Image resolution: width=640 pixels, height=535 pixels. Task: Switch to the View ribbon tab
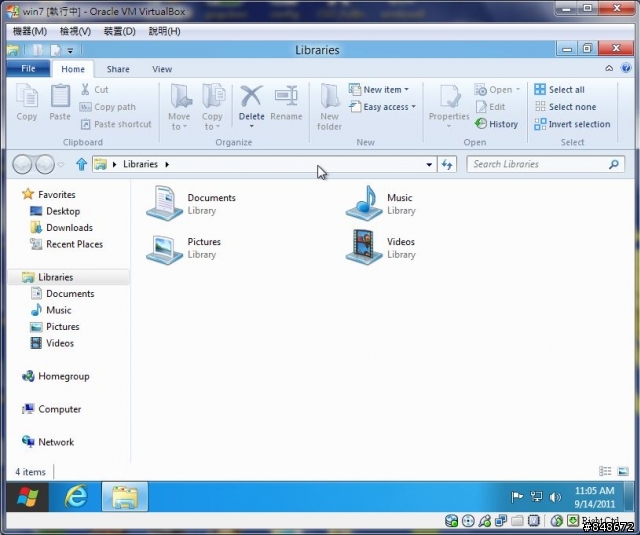162,69
